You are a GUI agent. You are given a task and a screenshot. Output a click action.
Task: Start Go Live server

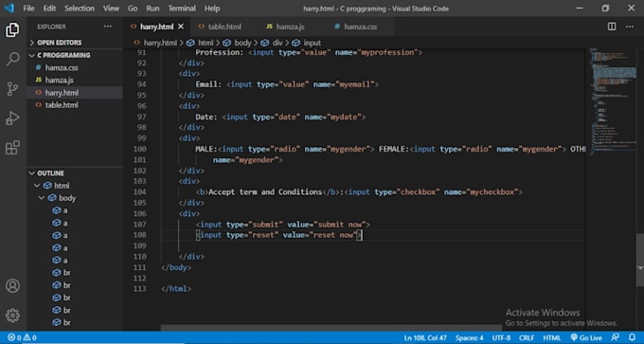coord(586,337)
